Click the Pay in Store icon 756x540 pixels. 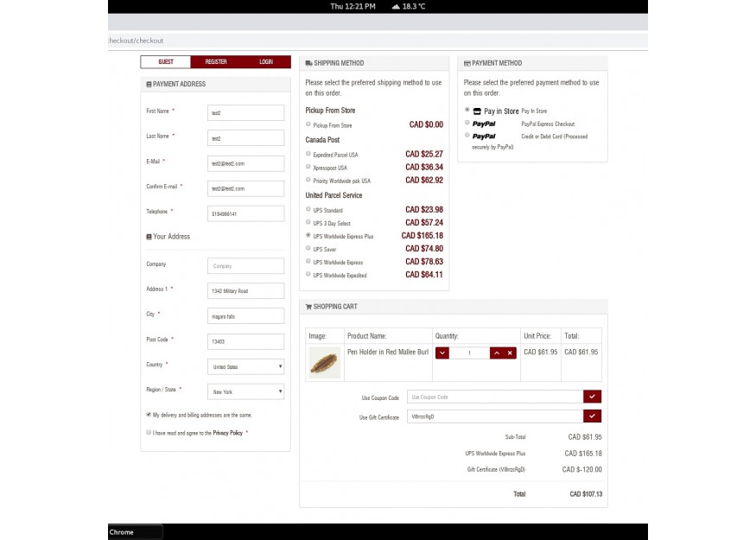click(x=476, y=111)
